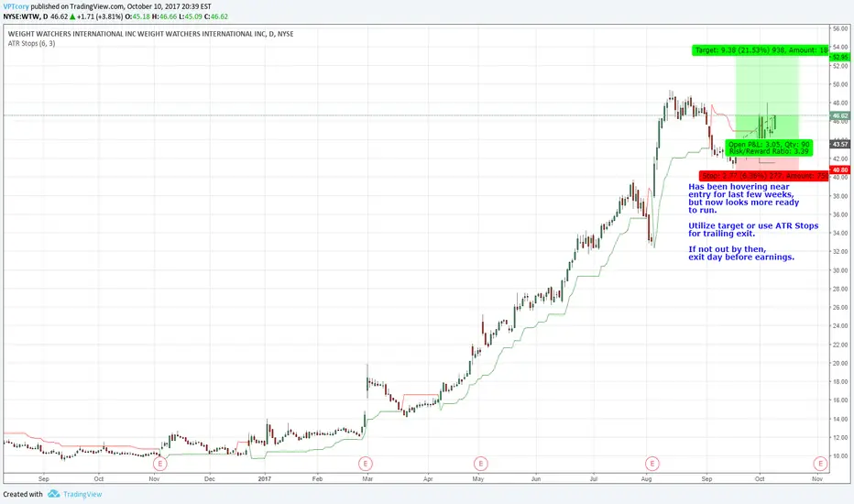The width and height of the screenshot is (854, 504).
Task: Open the VPTcory author profile link
Action: pyautogui.click(x=16, y=6)
